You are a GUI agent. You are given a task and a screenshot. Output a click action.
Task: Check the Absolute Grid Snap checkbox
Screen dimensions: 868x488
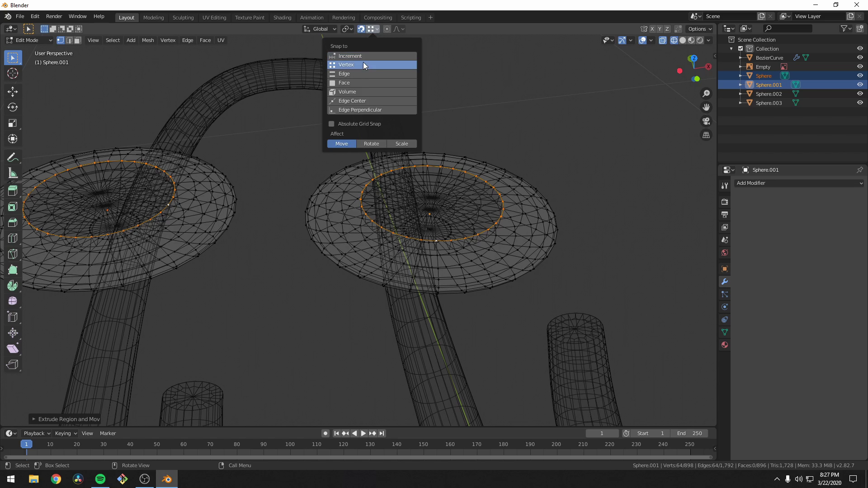click(331, 124)
